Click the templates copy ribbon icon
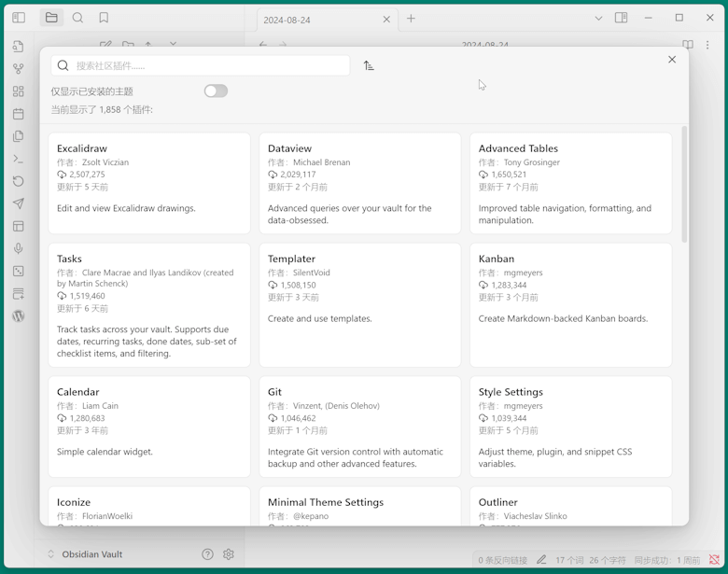 [x=18, y=136]
